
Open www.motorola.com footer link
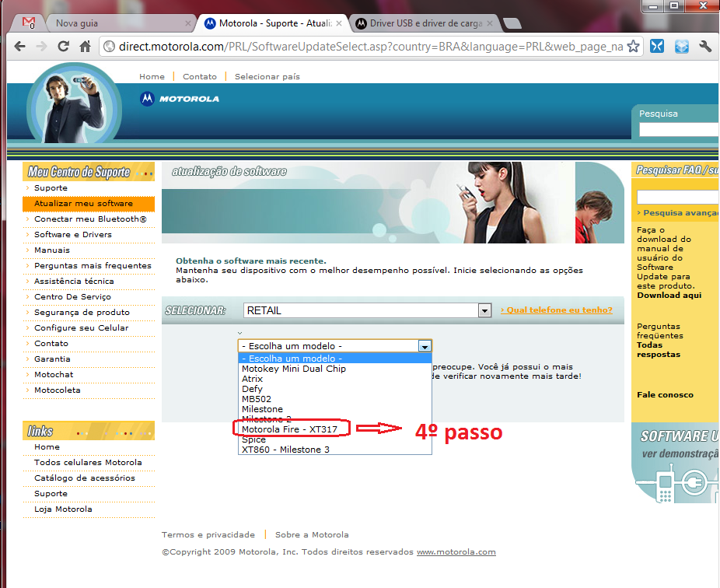tap(456, 552)
